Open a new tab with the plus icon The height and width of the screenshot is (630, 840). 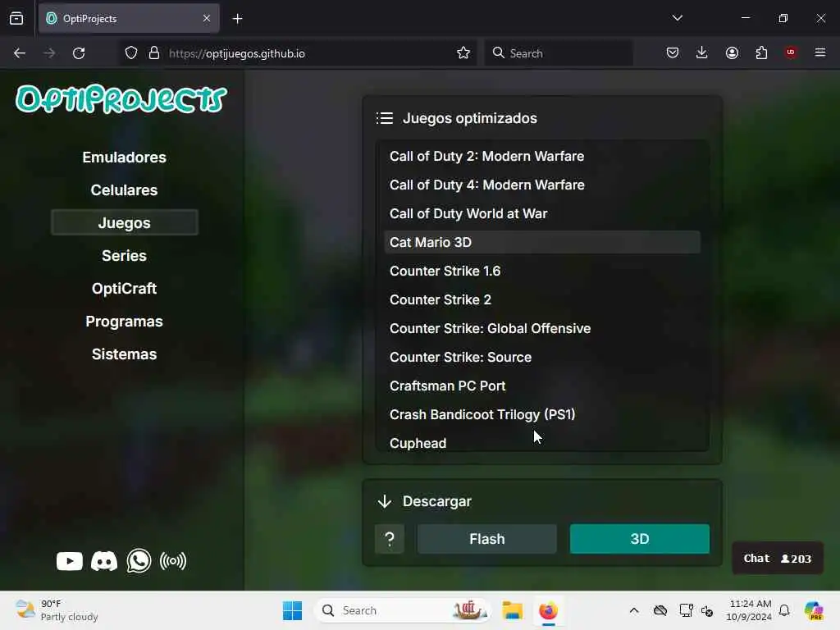[x=237, y=19]
